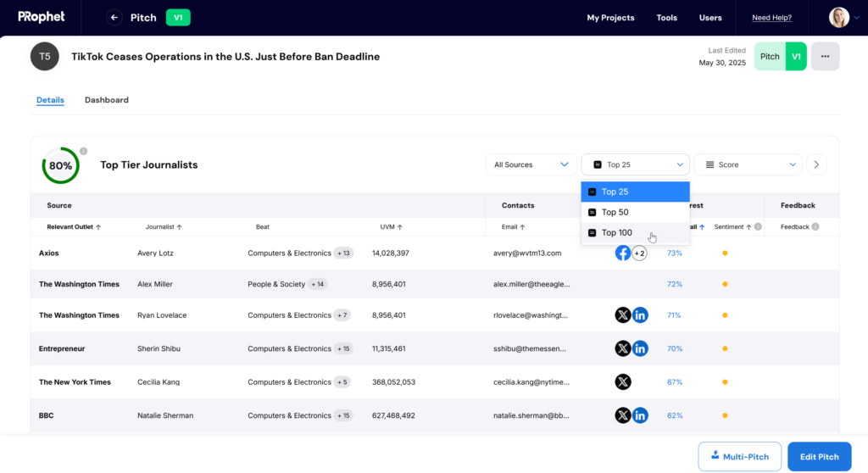Click the T5 circle badge
The image size is (868, 473).
(x=45, y=57)
